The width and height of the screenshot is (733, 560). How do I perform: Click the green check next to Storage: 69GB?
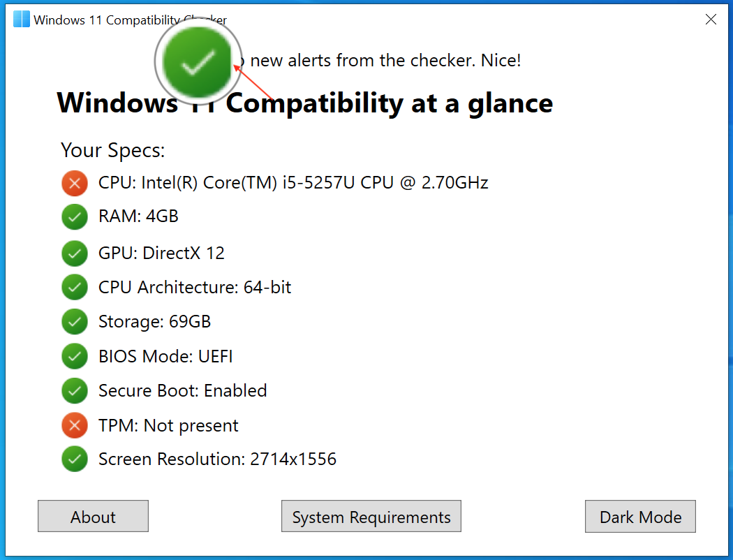pyautogui.click(x=75, y=321)
